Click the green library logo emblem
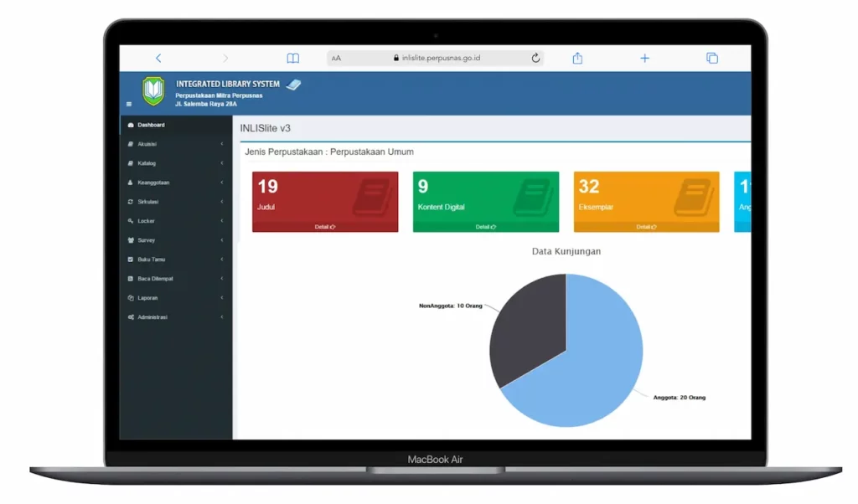 153,90
